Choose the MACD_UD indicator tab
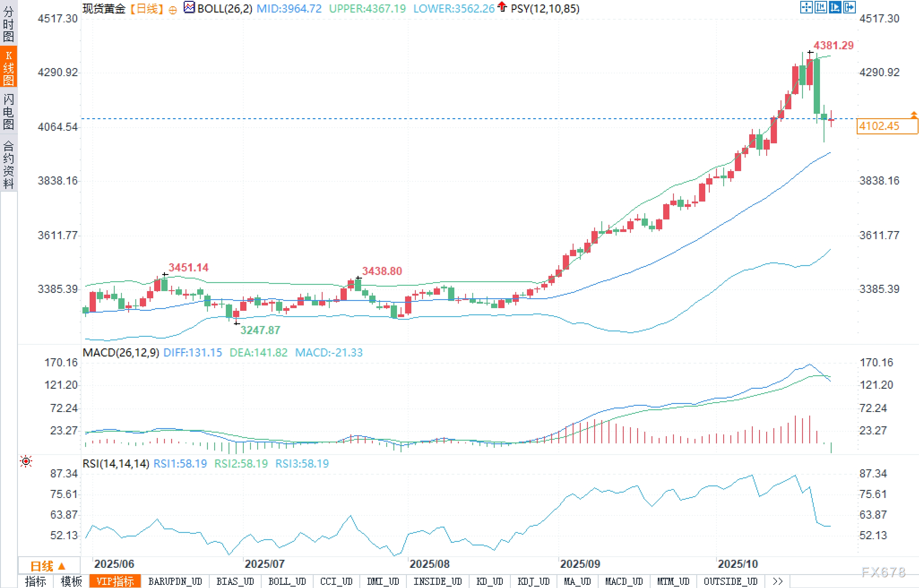Image resolution: width=919 pixels, height=588 pixels. (624, 581)
